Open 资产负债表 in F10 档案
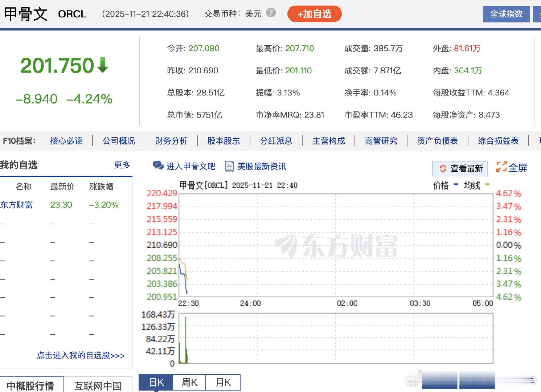This screenshot has width=541, height=392. 438,141
